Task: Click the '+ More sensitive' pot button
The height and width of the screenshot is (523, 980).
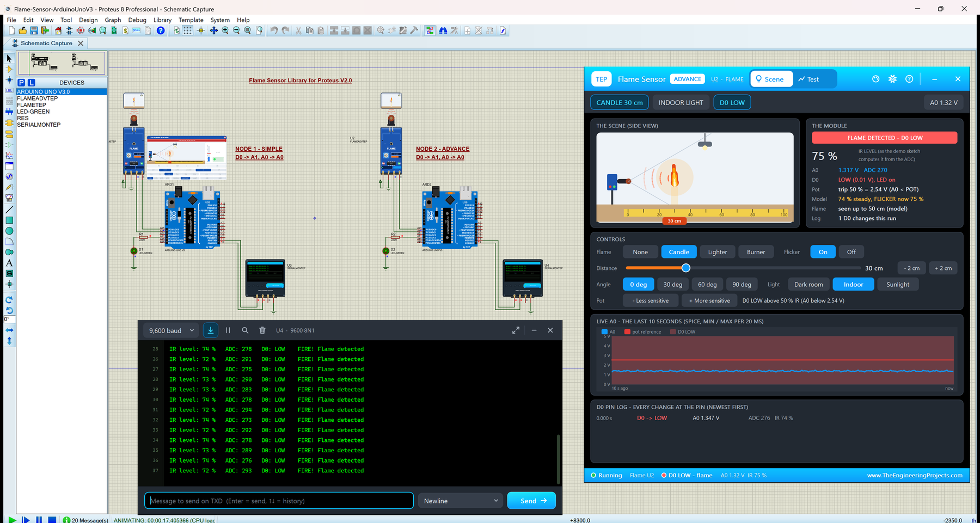Action: [709, 300]
